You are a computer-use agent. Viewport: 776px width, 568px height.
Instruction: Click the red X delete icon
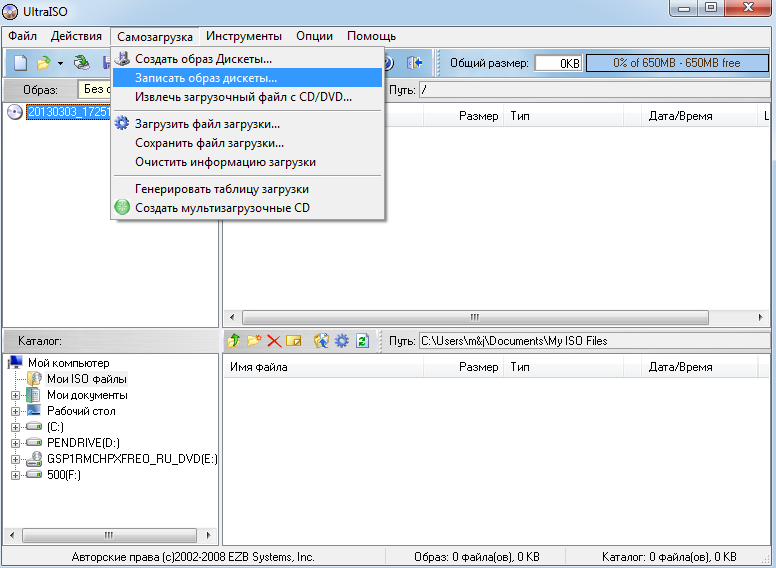pyautogui.click(x=274, y=341)
